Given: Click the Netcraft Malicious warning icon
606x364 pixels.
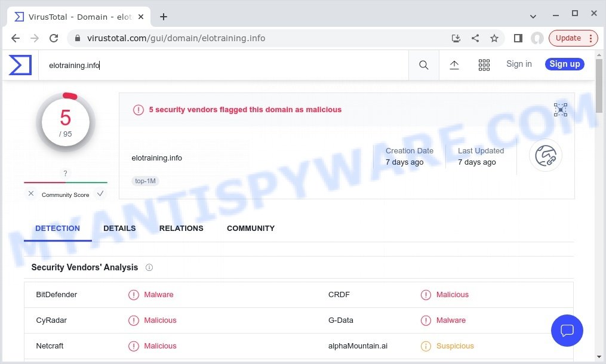Looking at the screenshot, I should coord(134,346).
